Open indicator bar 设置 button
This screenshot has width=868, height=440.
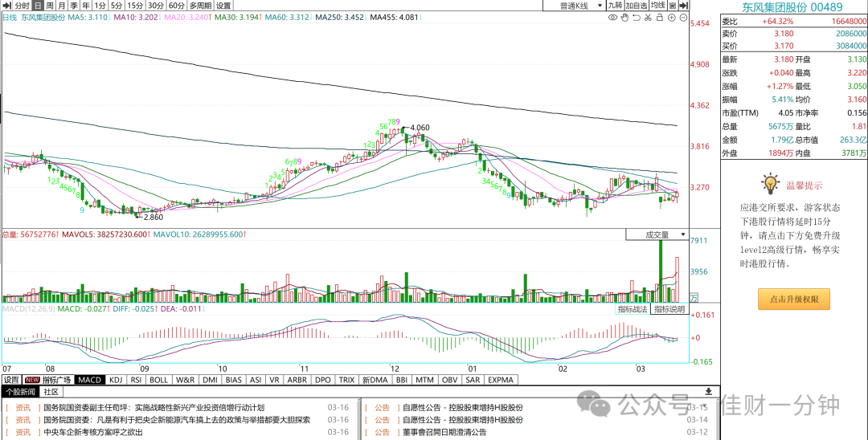(x=11, y=381)
